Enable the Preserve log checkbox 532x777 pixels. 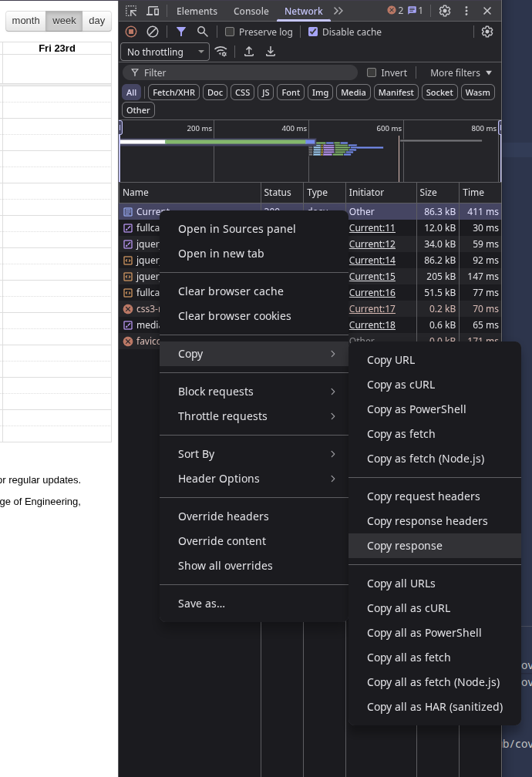tap(230, 32)
